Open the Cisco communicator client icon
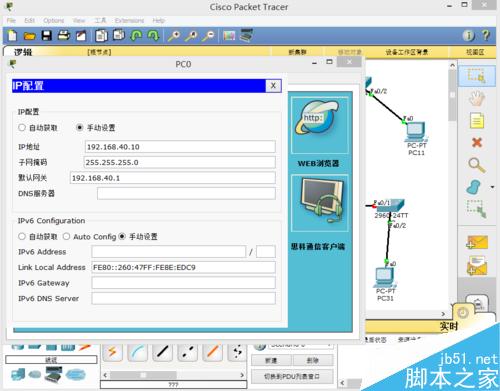Screen dimensions: 500x391 pyautogui.click(x=320, y=203)
